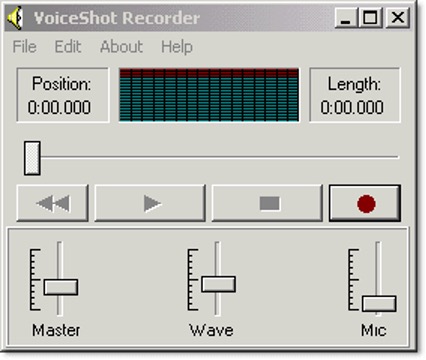The width and height of the screenshot is (426, 360).
Task: Start playback with the play button
Action: (x=150, y=203)
